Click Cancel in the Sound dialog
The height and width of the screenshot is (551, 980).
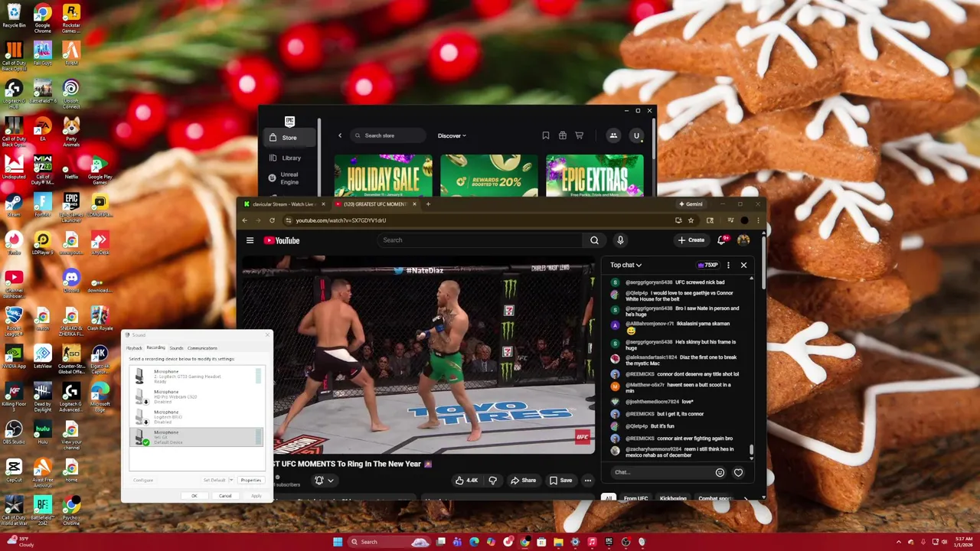pyautogui.click(x=225, y=496)
